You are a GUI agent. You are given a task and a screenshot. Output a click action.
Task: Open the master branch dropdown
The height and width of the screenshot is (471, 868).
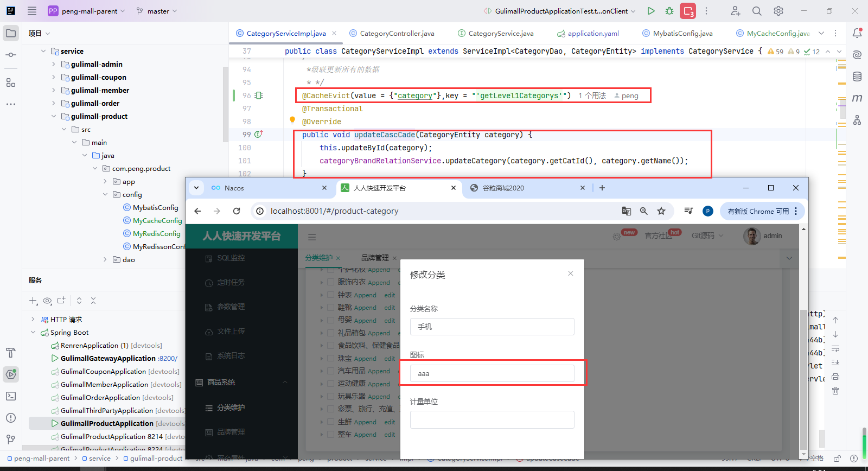tap(157, 11)
